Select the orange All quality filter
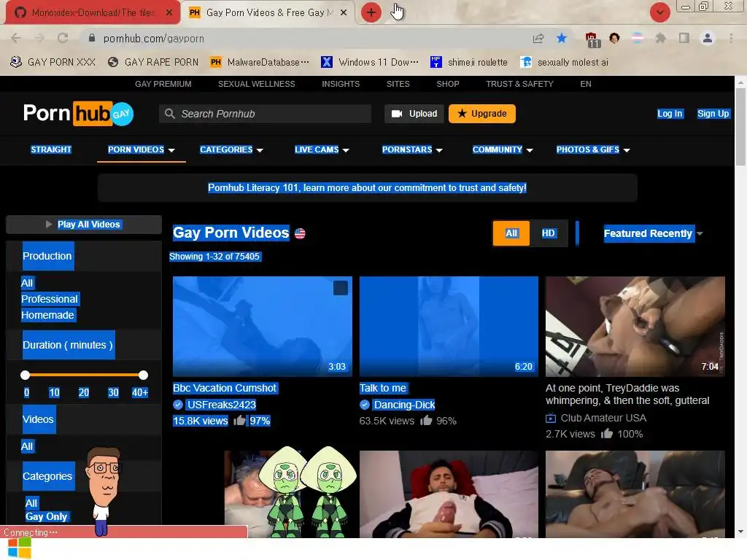 511,233
